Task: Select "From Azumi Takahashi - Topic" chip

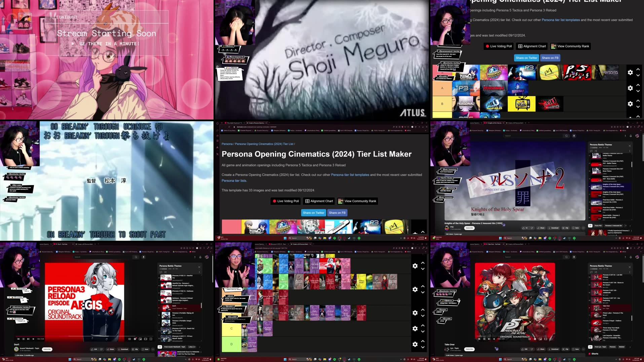Action: (175, 347)
